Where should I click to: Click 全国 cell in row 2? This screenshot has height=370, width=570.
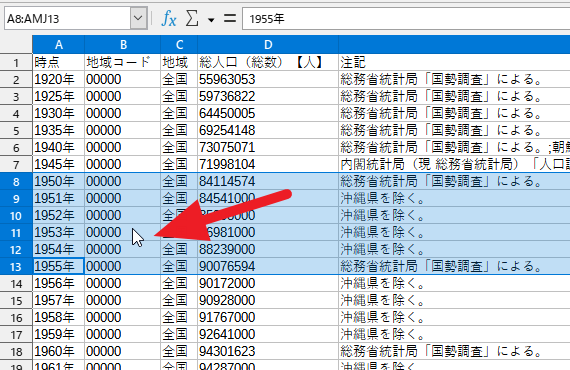point(179,80)
